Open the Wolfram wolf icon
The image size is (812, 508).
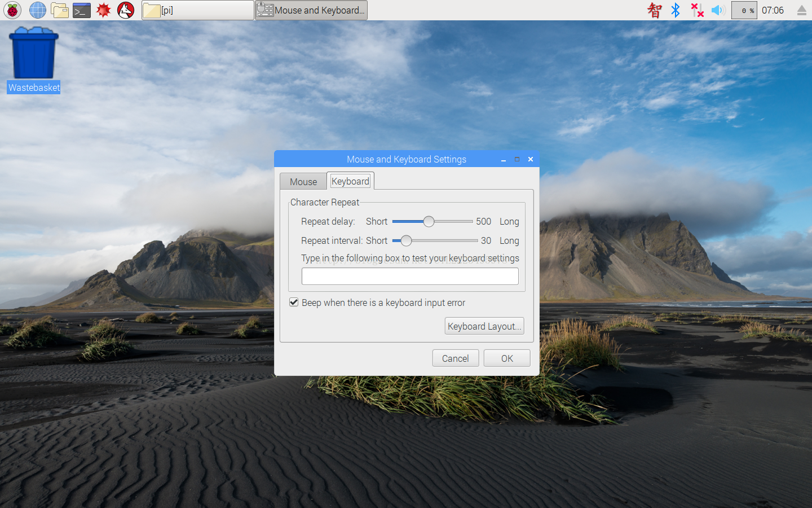(x=126, y=10)
